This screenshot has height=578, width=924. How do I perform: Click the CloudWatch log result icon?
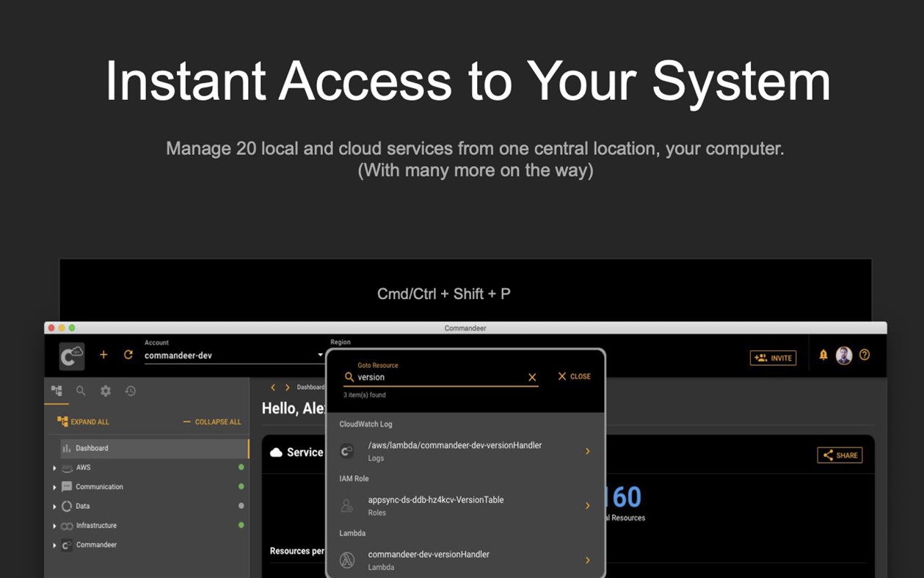point(347,451)
